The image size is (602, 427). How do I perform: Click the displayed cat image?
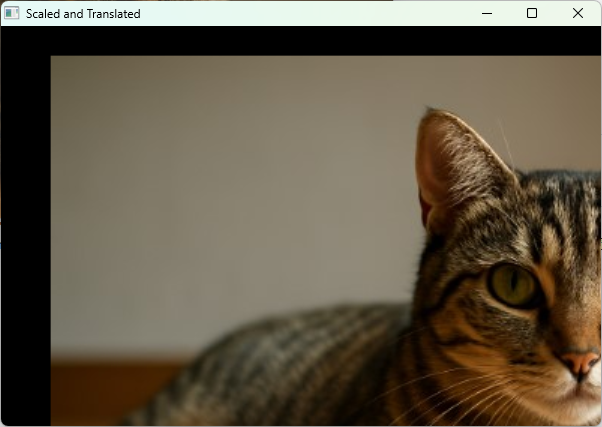point(326,240)
